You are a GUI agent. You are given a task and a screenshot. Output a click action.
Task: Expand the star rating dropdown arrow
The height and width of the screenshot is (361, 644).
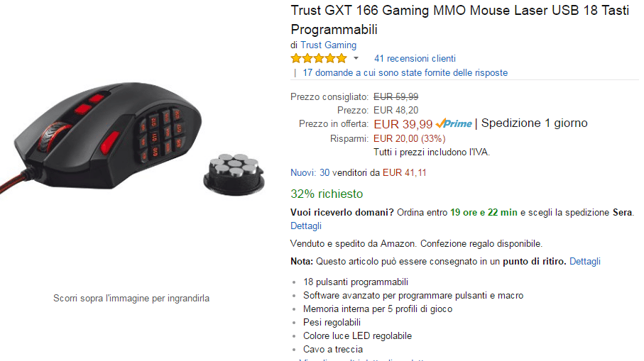tap(356, 58)
